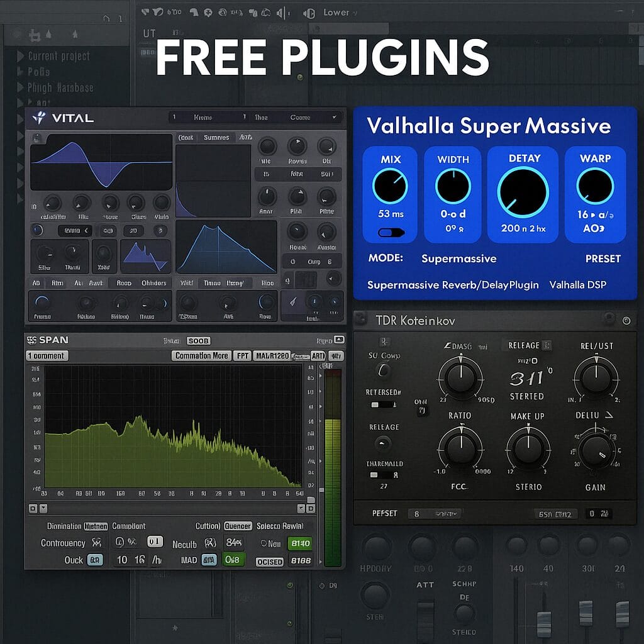
Task: Select the Rtrn tab in Vital
Action: coord(57,283)
